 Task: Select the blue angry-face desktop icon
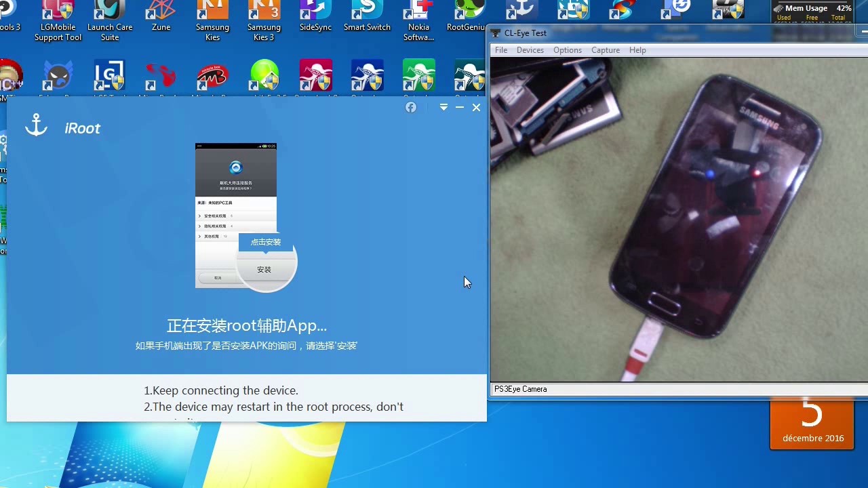click(x=58, y=76)
